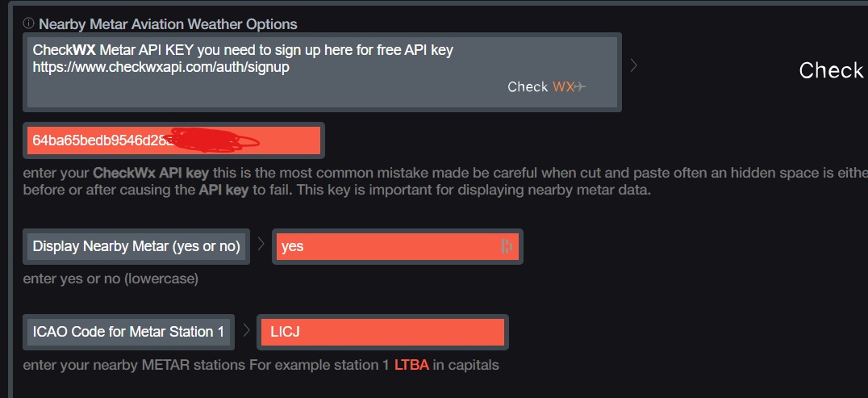The width and height of the screenshot is (868, 398).
Task: Click the LICJ station code field
Action: click(382, 332)
